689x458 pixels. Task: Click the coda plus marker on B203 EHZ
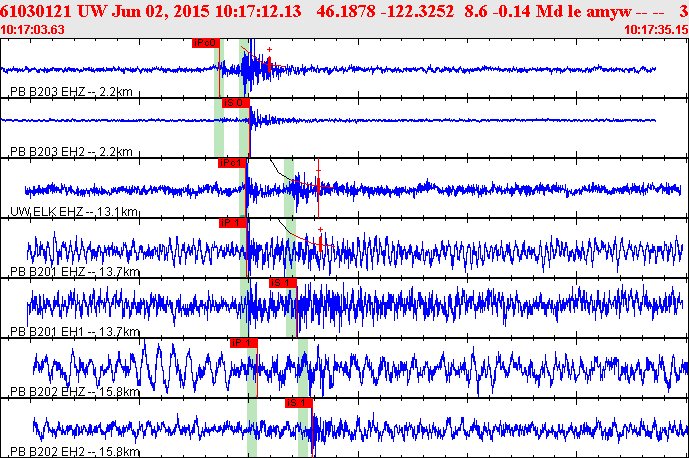(269, 50)
